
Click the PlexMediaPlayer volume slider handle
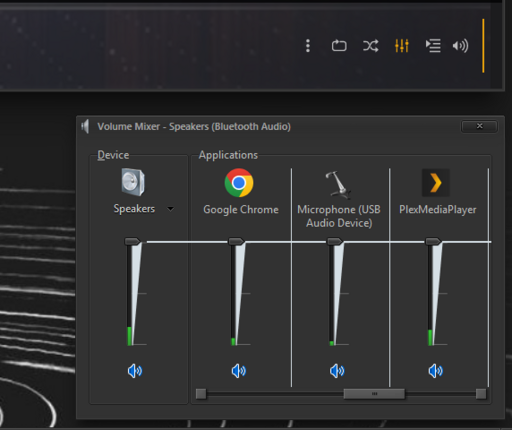pyautogui.click(x=433, y=241)
